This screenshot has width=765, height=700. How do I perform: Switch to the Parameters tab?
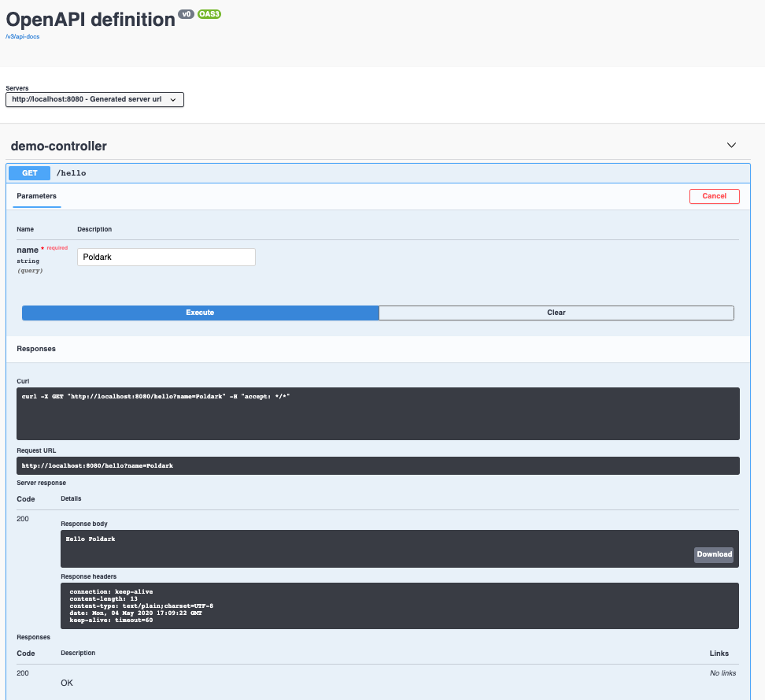tap(36, 196)
